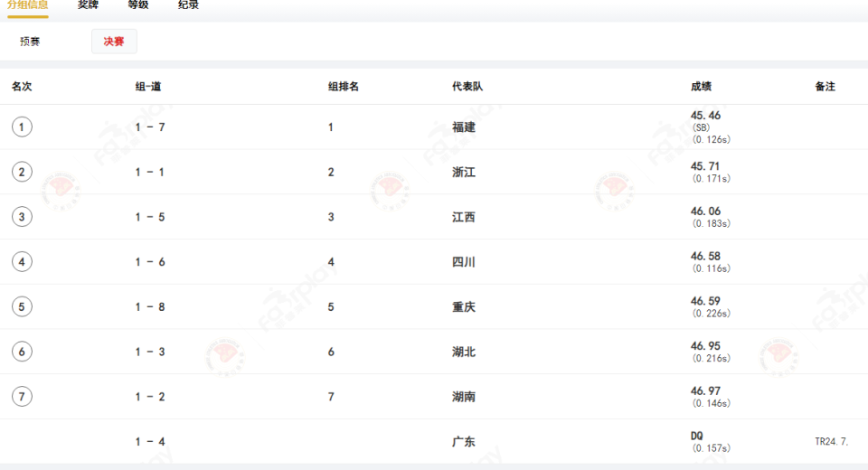Click the rank 2 circle badge

click(x=22, y=172)
